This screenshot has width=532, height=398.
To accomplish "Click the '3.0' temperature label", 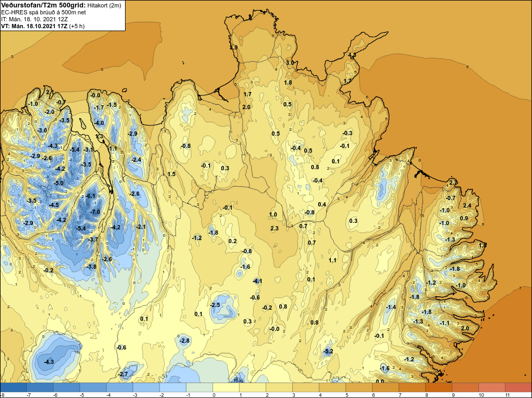I will point(290,63).
